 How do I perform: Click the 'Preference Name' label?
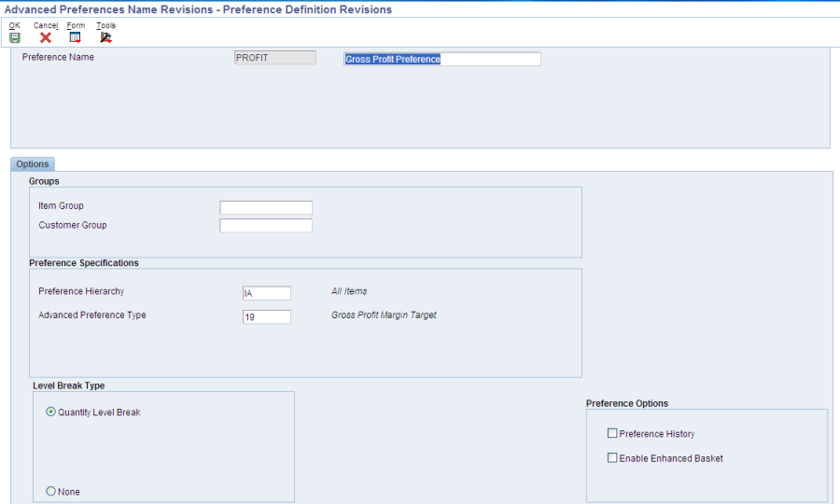[x=58, y=57]
